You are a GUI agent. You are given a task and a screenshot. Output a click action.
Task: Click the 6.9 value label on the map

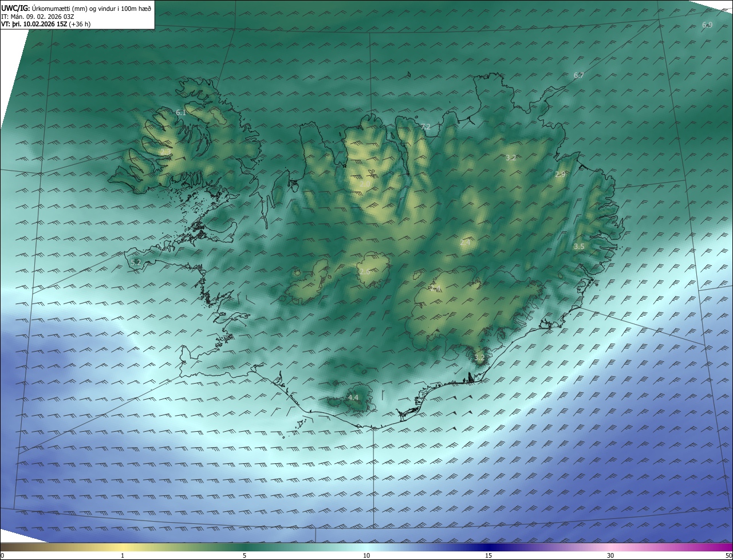point(707,25)
